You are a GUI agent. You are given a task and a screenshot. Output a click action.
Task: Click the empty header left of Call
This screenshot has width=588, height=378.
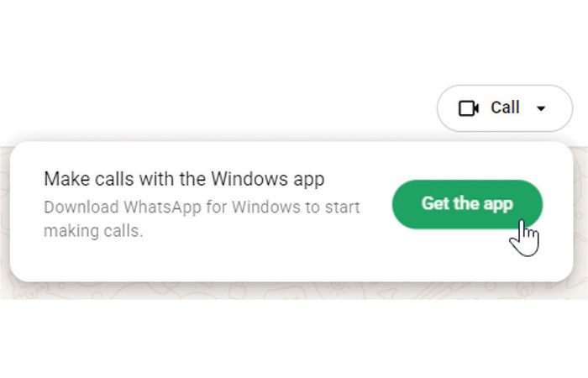[218, 108]
